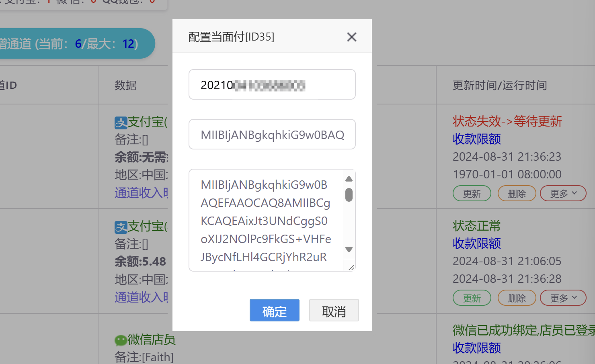Click WeChat icon beside 微信店员

[x=121, y=340]
